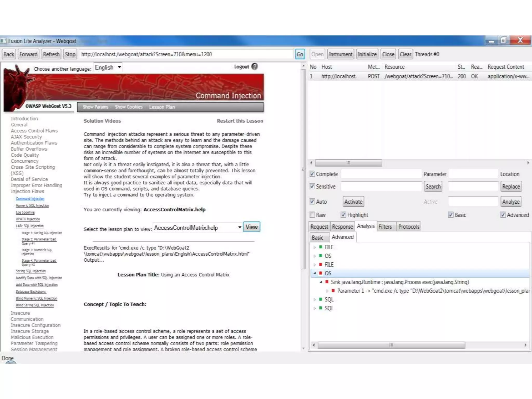Collapse the selected OS tree node

[x=315, y=273]
